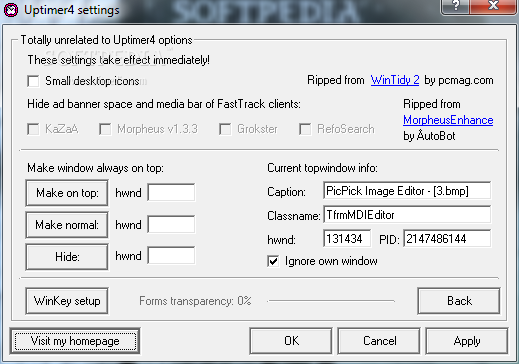Click Visit my homepage button

[x=75, y=341]
